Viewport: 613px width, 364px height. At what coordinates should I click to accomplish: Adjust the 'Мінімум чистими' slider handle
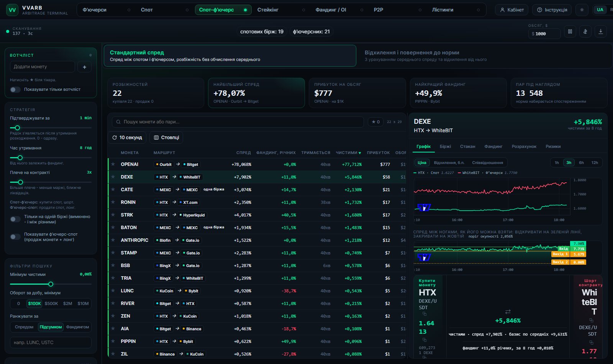[x=51, y=284]
